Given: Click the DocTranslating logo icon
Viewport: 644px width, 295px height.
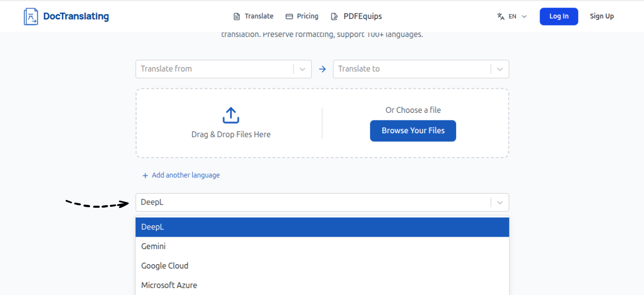Looking at the screenshot, I should click(31, 17).
